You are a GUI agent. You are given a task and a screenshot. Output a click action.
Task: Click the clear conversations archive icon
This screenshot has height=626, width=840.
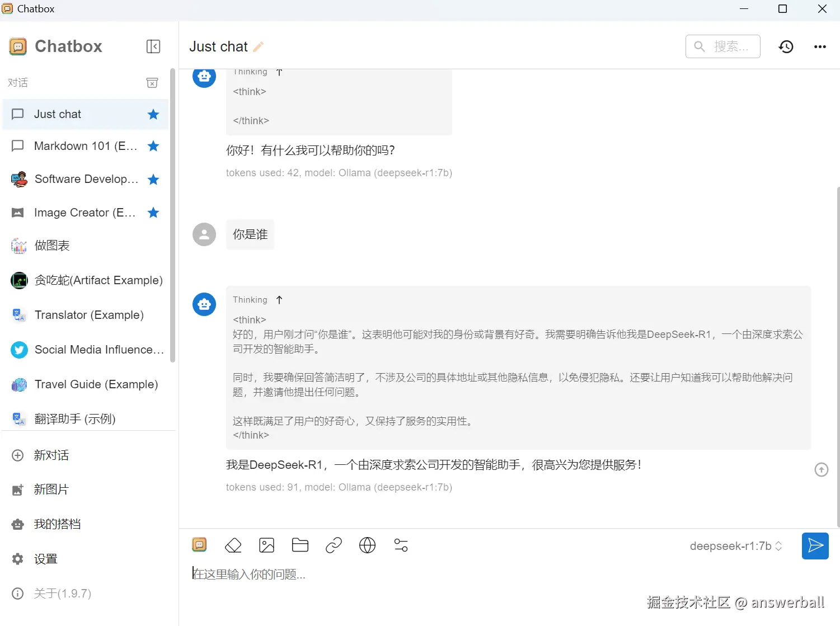(152, 83)
